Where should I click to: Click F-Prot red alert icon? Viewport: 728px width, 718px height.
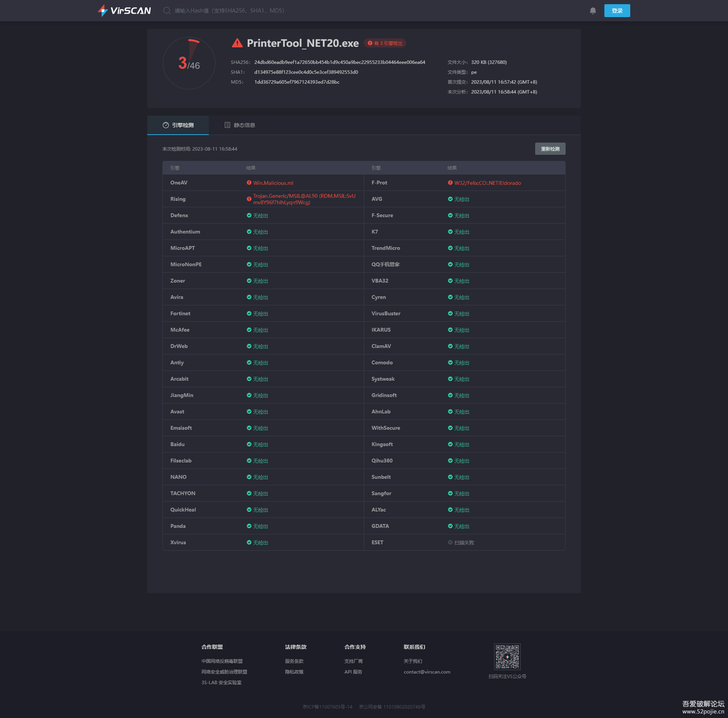click(450, 183)
